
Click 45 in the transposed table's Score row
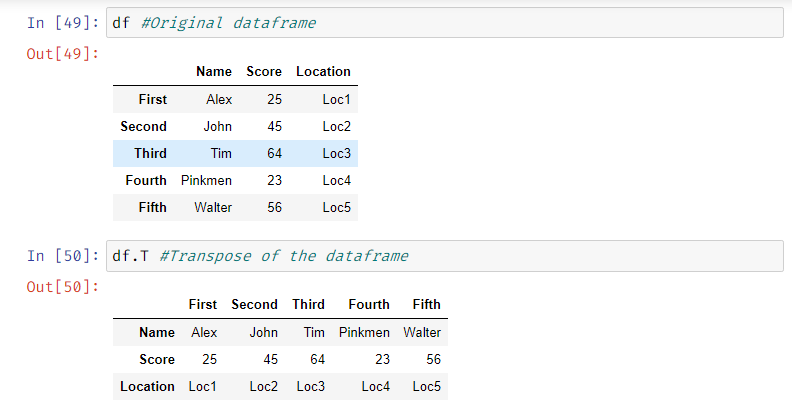[x=271, y=359]
